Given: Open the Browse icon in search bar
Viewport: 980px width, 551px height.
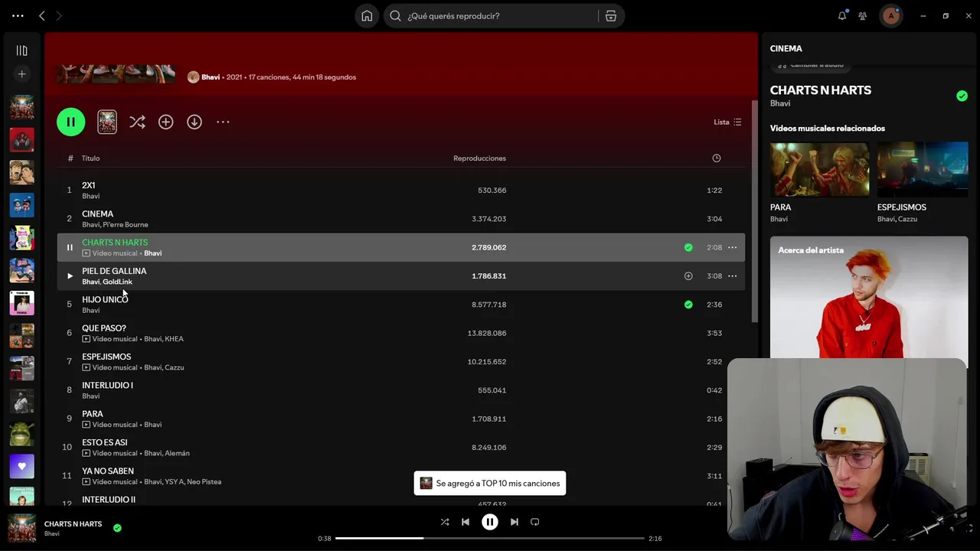Looking at the screenshot, I should [611, 15].
